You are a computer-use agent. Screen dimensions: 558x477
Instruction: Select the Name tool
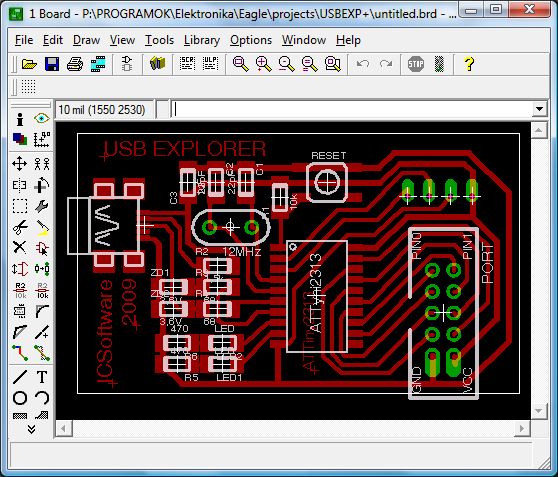click(x=20, y=290)
